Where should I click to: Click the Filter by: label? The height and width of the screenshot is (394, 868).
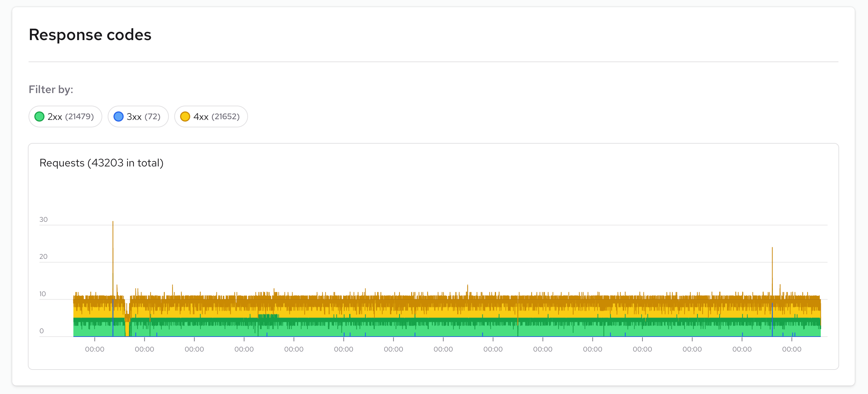(51, 89)
